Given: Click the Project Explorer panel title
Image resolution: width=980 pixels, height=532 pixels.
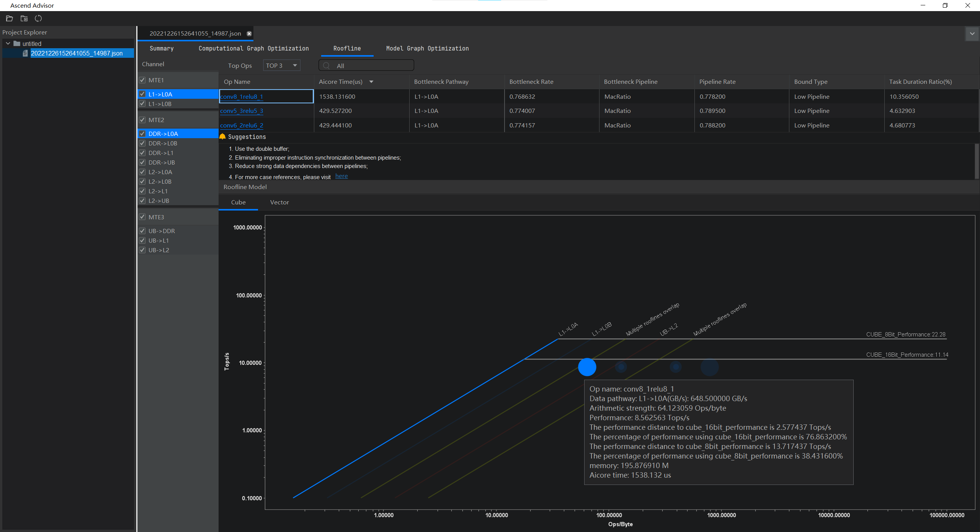Looking at the screenshot, I should click(24, 33).
